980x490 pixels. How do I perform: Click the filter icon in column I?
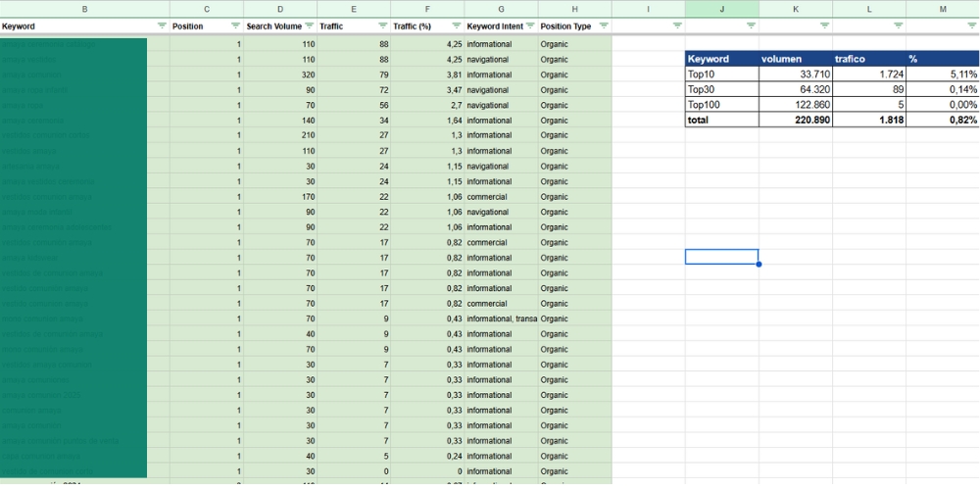pyautogui.click(x=677, y=25)
